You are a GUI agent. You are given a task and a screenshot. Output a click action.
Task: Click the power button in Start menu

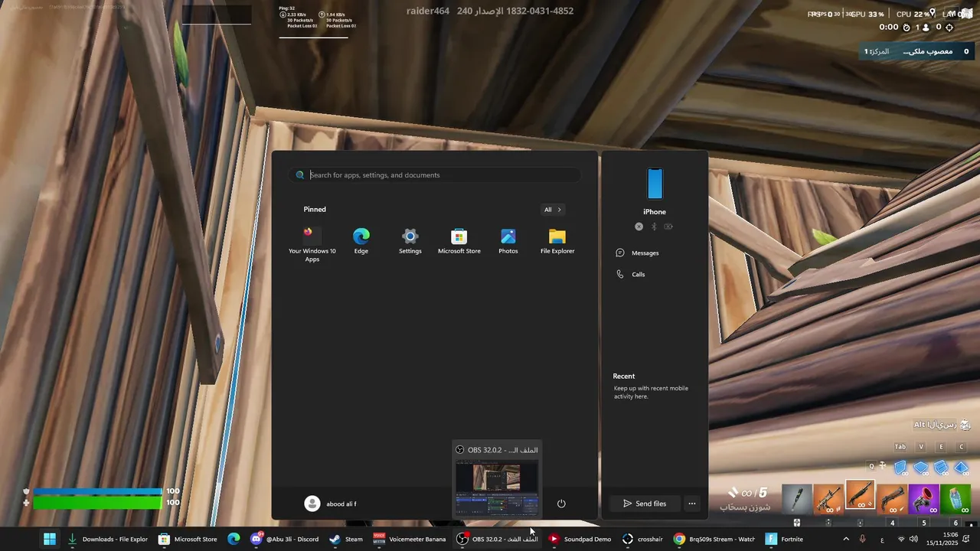tap(561, 504)
